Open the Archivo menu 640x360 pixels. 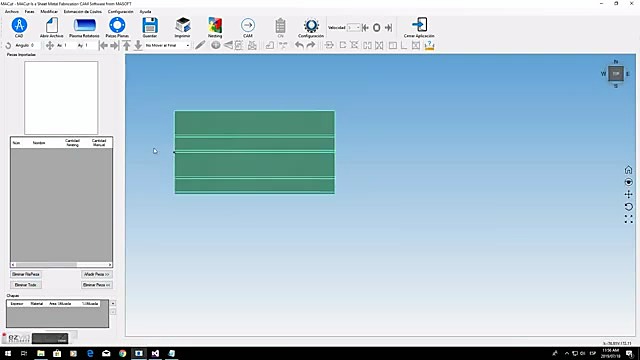click(x=12, y=11)
